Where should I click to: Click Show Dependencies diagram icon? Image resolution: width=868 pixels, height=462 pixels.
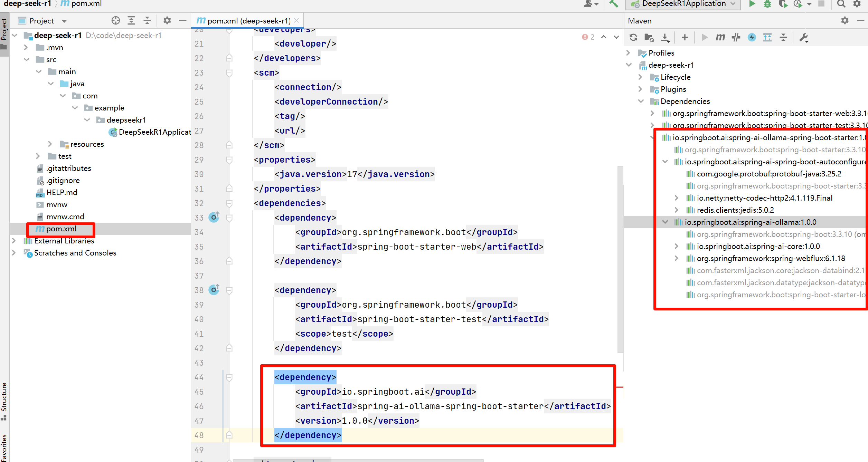(x=767, y=37)
